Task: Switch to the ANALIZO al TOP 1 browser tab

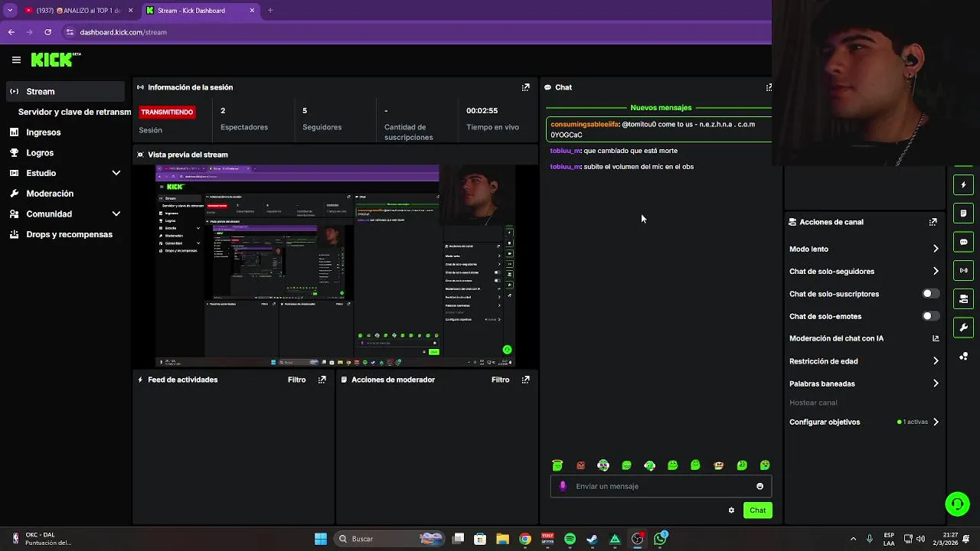Action: point(78,11)
